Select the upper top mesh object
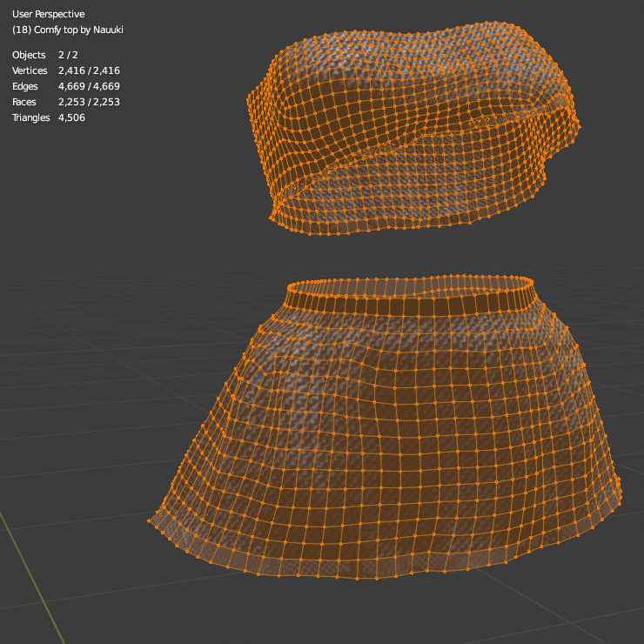The width and height of the screenshot is (644, 644). point(413,127)
